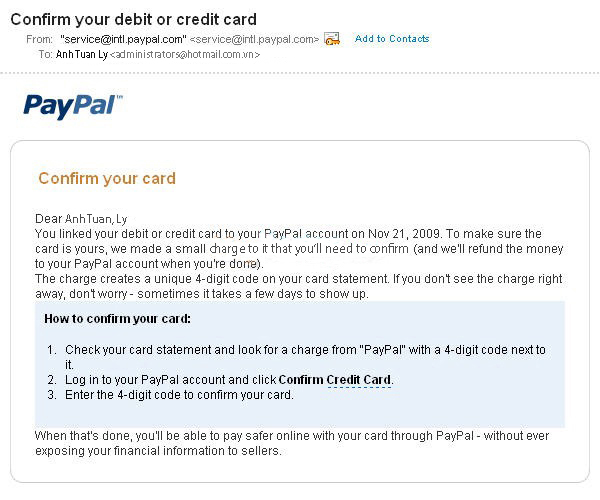Screen dimensions: 600x500
Task: Click the email subject title
Action: 134,20
